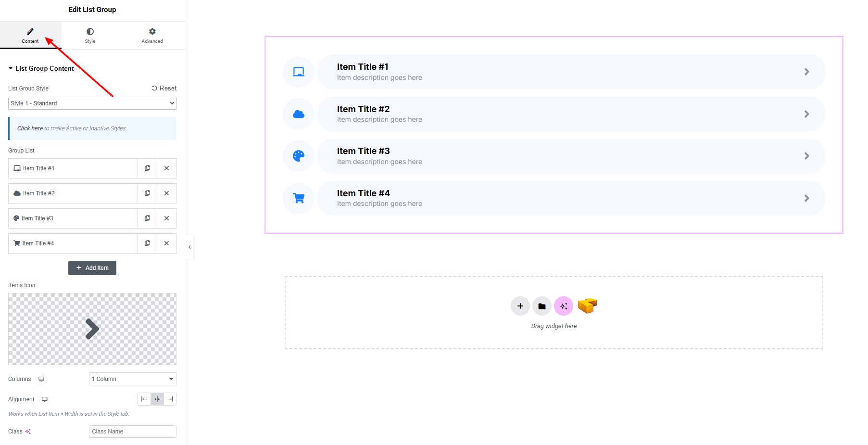The image size is (868, 445).
Task: Switch to the Advanced tab
Action: pyautogui.click(x=152, y=36)
